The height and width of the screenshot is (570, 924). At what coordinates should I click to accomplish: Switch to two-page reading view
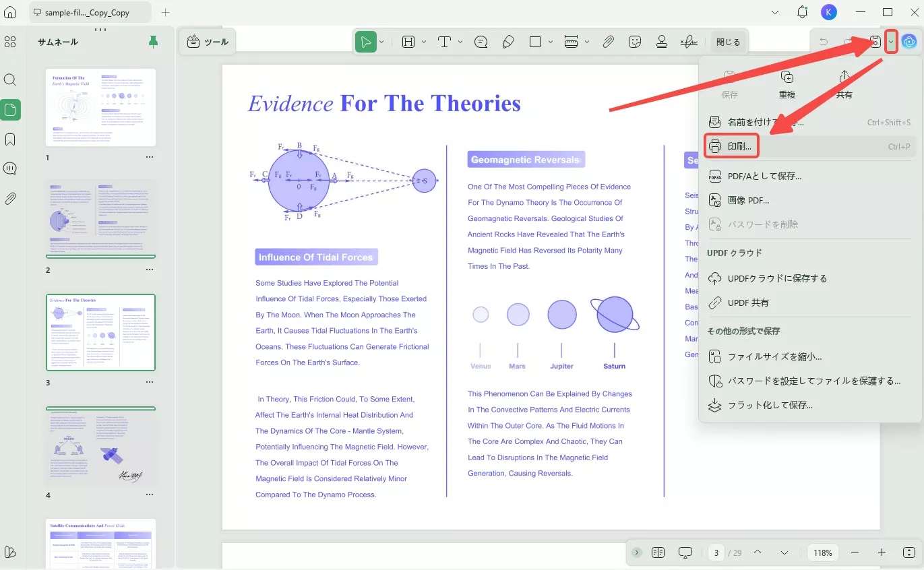click(658, 552)
